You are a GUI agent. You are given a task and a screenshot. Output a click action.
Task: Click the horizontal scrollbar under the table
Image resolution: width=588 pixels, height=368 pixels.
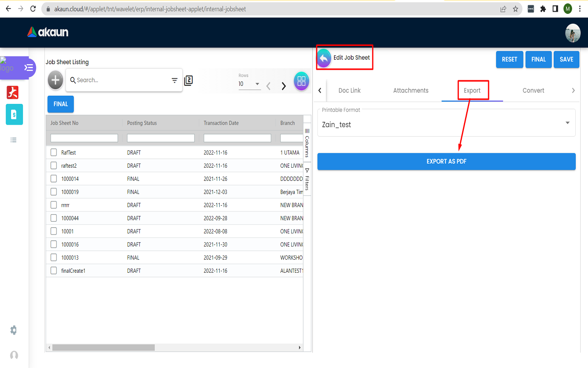pyautogui.click(x=104, y=348)
